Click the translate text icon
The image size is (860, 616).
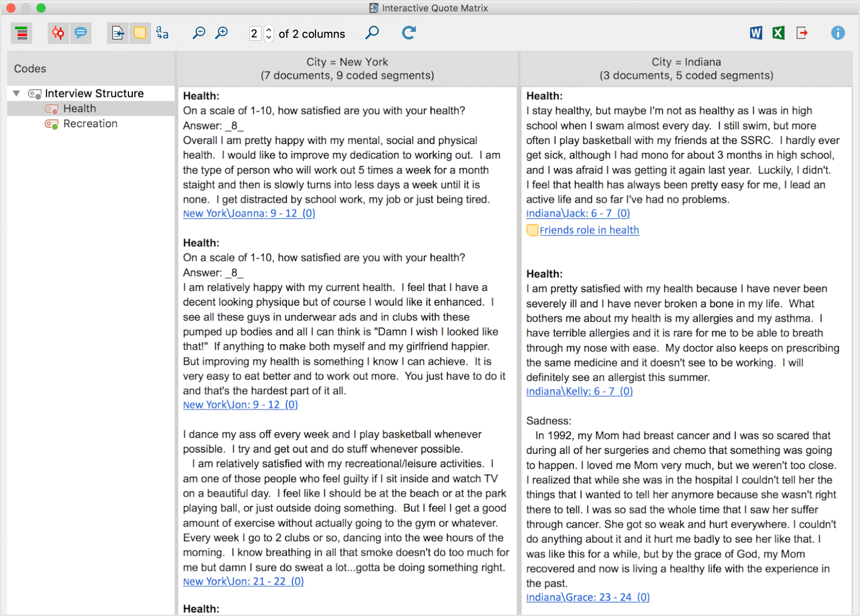(x=163, y=33)
